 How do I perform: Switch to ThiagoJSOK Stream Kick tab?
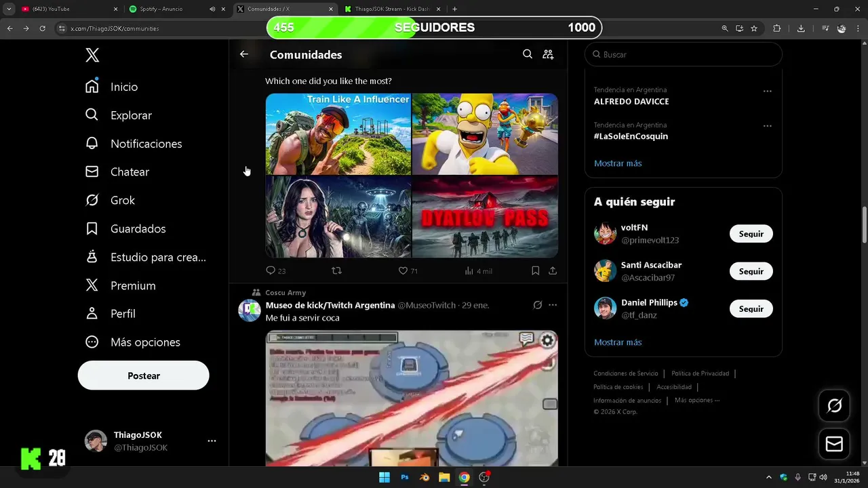pos(392,9)
